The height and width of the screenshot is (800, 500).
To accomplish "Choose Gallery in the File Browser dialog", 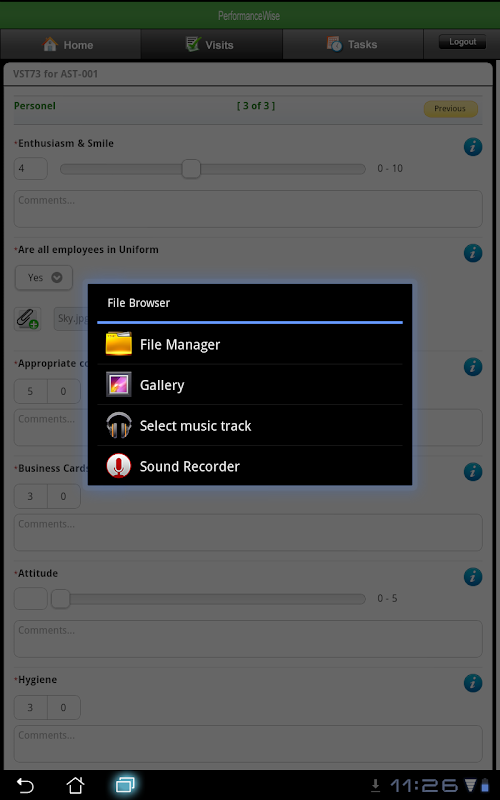I will (x=249, y=385).
